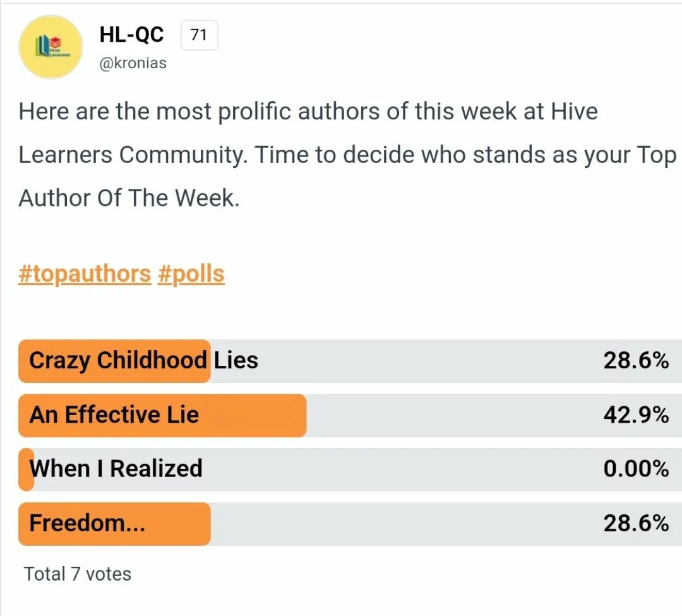Click the 42.9% result on An Effective Lie
The width and height of the screenshot is (682, 616).
point(636,415)
